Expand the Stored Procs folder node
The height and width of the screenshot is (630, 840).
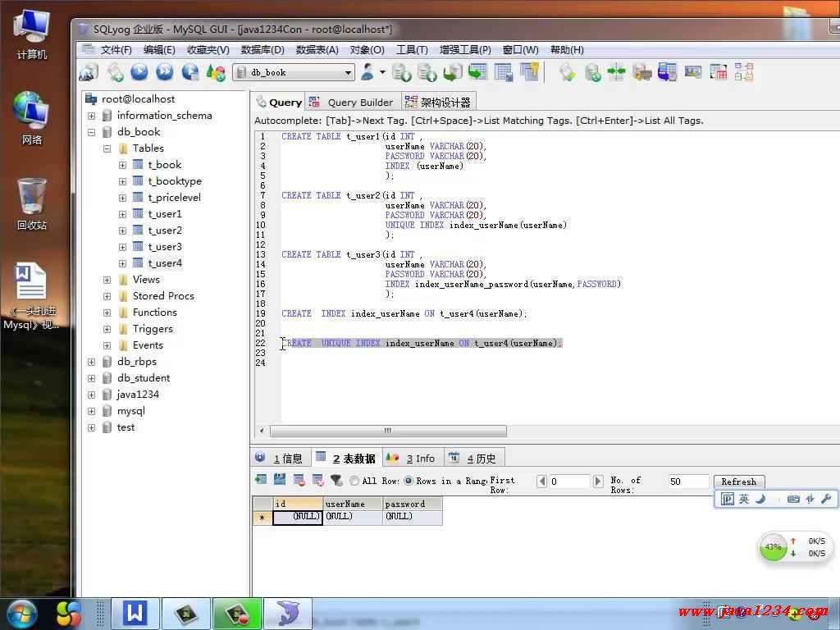tap(107, 296)
